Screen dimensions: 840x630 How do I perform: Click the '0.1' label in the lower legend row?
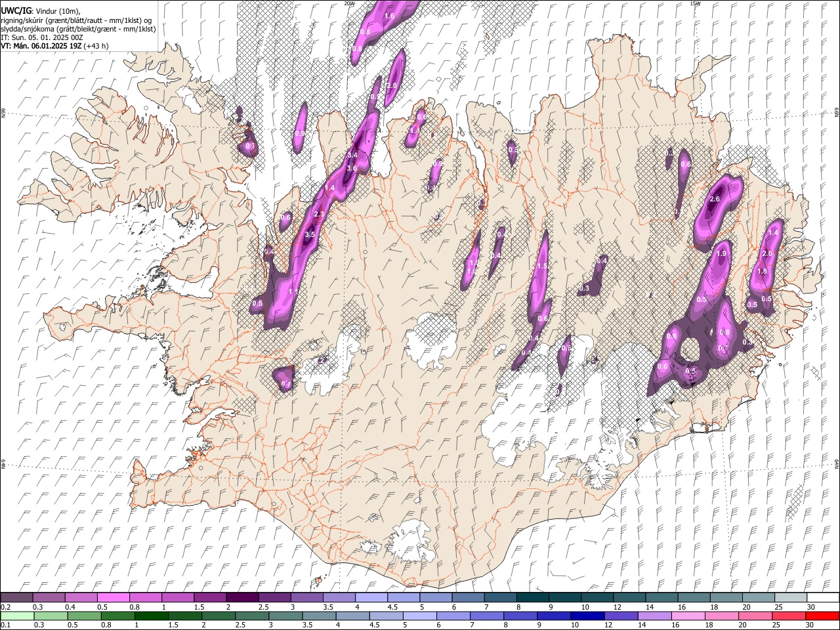5,625
